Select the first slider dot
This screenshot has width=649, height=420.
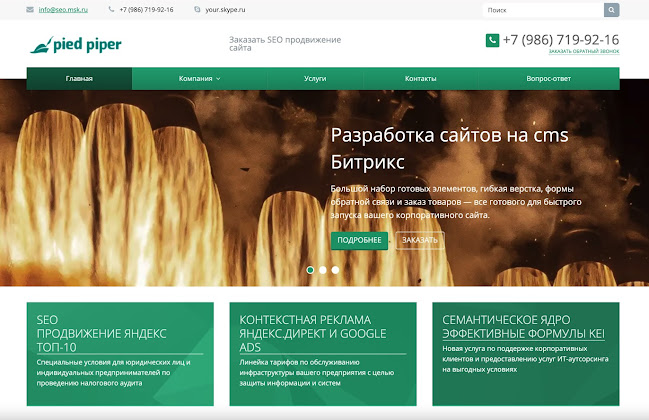tap(310, 270)
